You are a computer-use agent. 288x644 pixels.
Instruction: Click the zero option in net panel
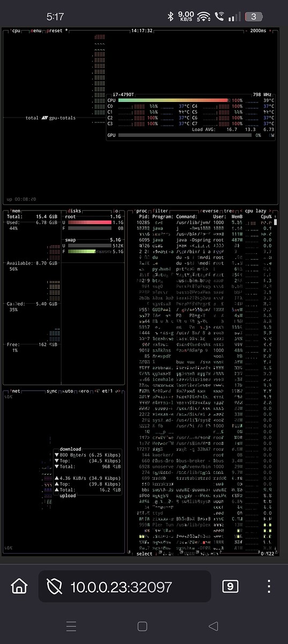tap(84, 391)
